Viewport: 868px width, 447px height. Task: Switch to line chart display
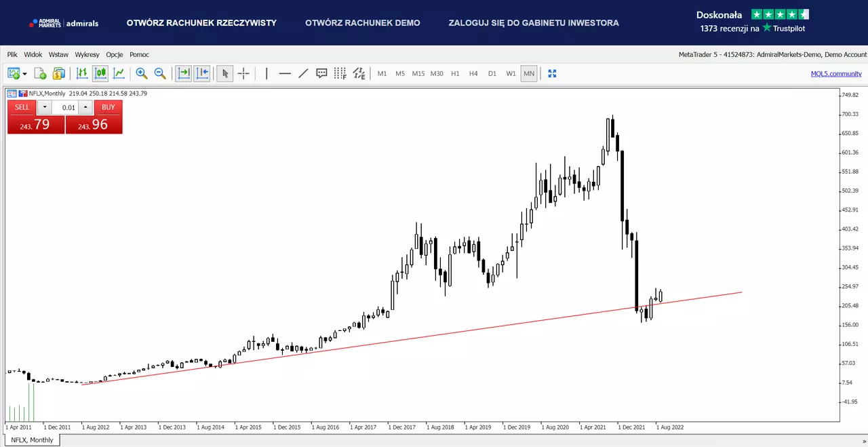click(x=119, y=73)
